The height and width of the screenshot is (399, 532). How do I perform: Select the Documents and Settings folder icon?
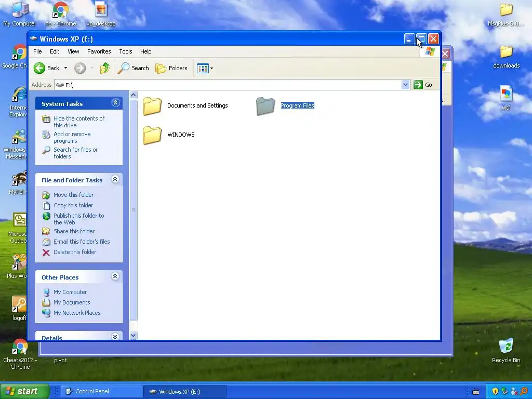tap(152, 106)
